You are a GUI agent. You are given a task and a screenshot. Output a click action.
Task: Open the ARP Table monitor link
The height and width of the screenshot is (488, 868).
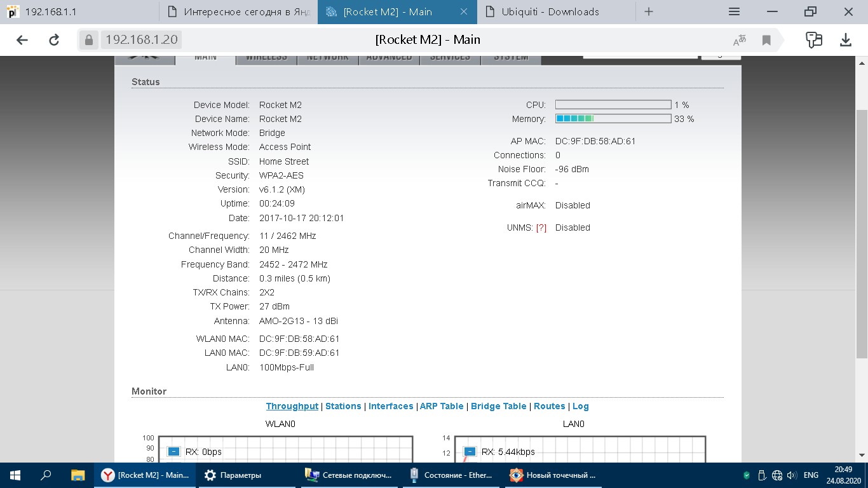[x=442, y=406]
